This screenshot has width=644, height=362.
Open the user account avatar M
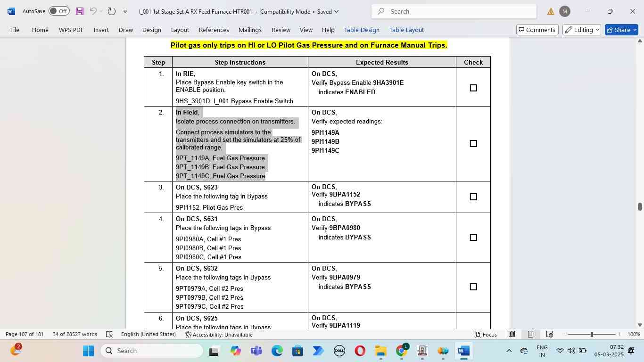[x=565, y=11]
